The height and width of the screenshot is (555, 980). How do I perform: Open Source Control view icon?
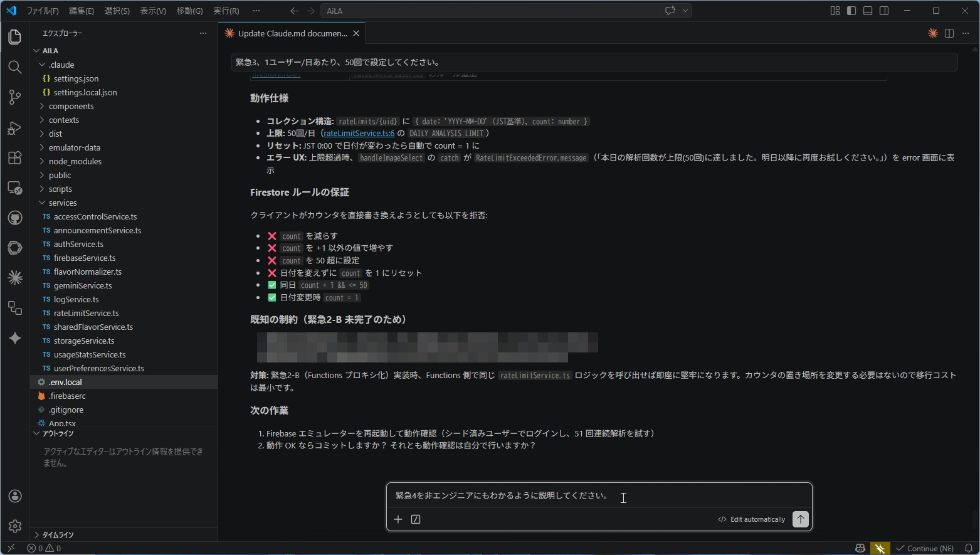(x=15, y=97)
